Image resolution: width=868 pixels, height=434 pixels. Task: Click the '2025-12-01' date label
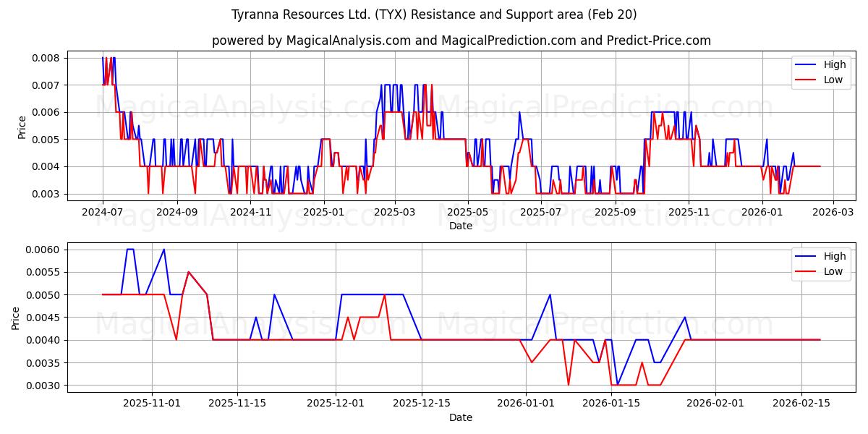pos(336,404)
